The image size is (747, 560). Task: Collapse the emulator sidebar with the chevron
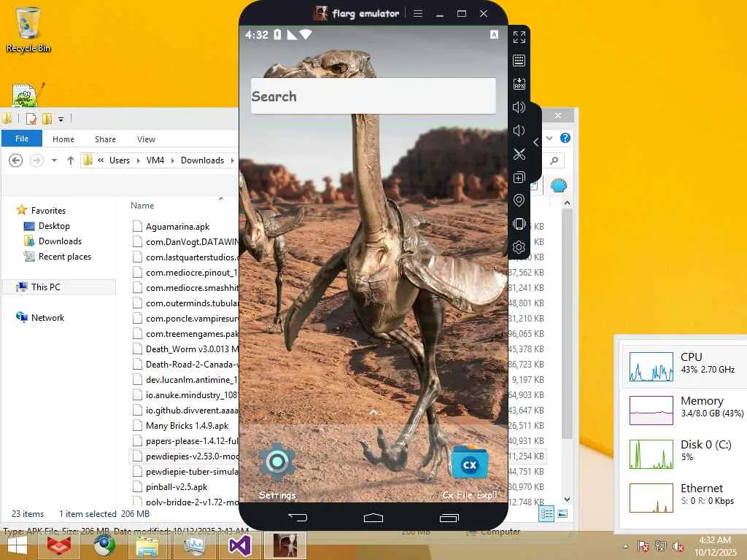coord(536,142)
